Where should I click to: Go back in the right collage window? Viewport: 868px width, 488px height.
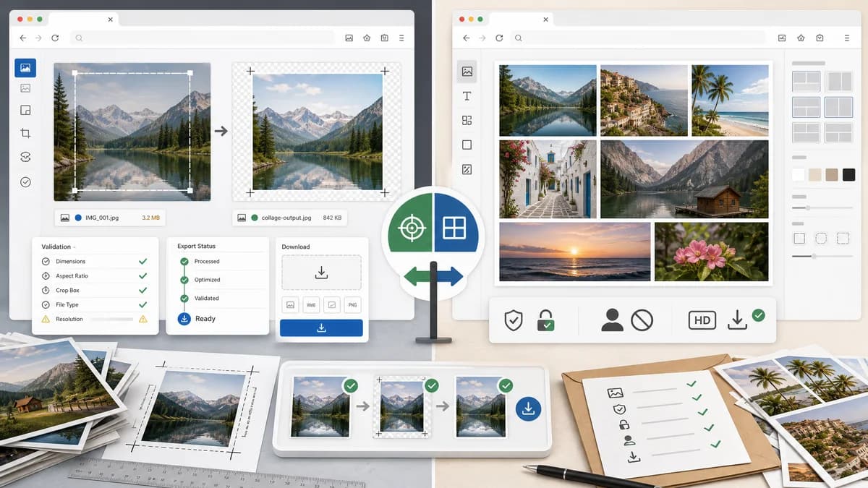click(467, 38)
